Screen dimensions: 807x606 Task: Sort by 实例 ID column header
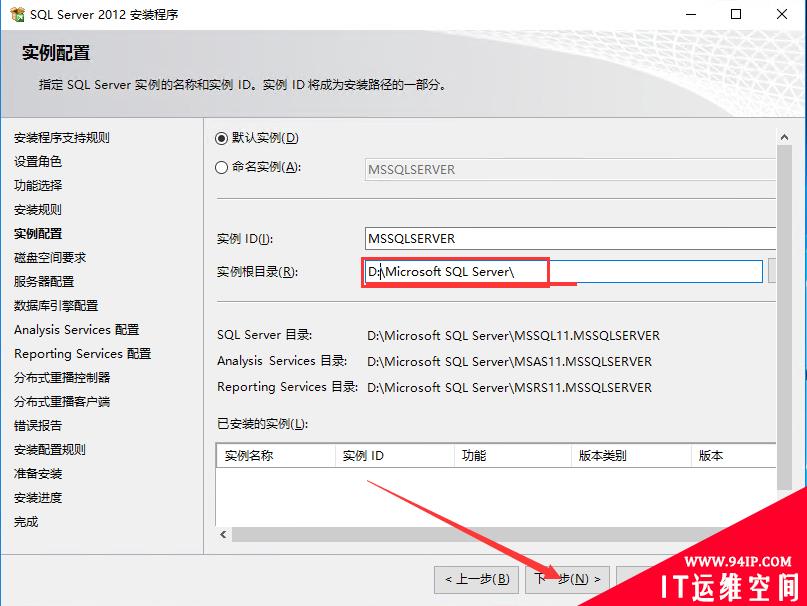click(395, 456)
